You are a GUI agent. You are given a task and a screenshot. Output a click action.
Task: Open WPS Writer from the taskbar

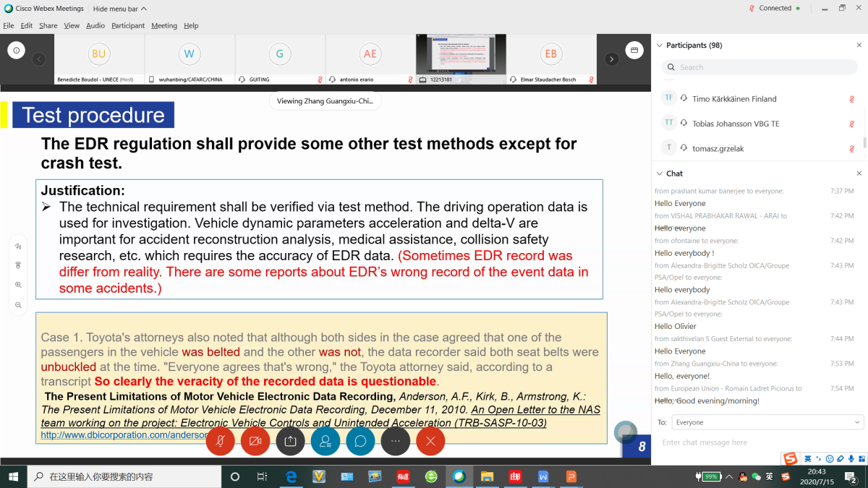click(x=543, y=477)
